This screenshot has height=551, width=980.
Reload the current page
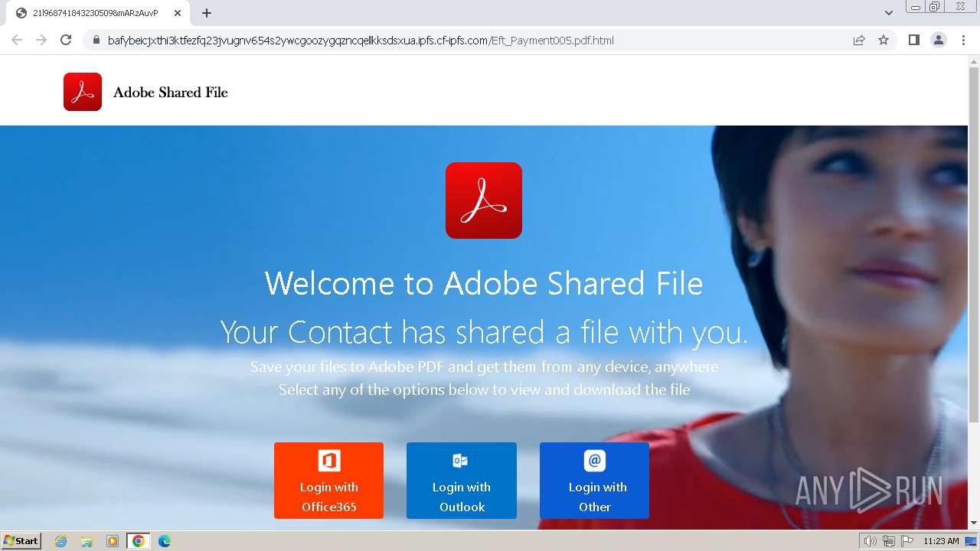[x=66, y=41]
